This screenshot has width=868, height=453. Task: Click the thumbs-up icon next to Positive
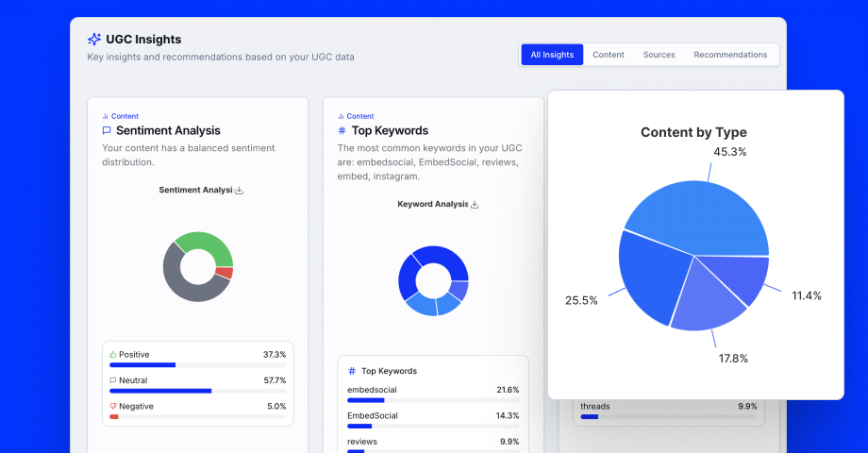click(113, 355)
